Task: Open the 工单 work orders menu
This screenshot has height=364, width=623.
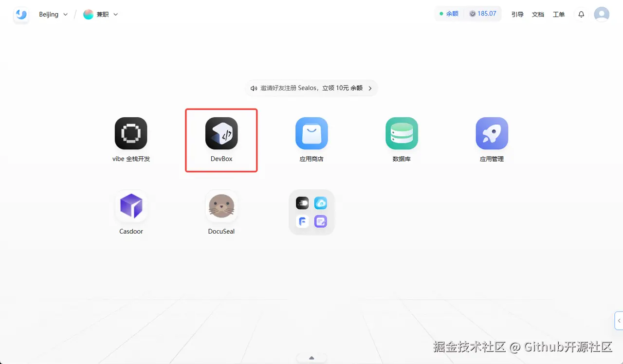Action: pos(559,15)
